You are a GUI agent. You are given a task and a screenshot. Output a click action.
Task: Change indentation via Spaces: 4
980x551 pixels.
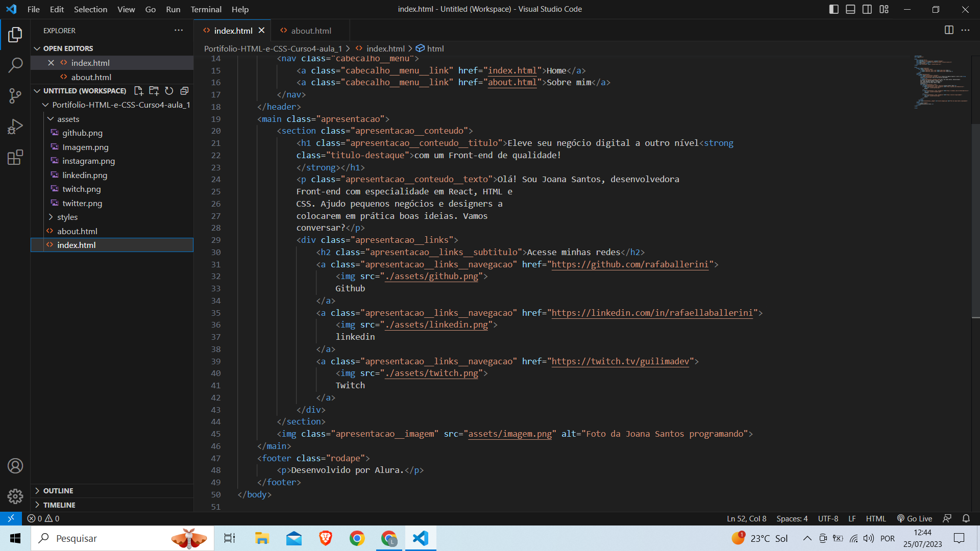792,518
